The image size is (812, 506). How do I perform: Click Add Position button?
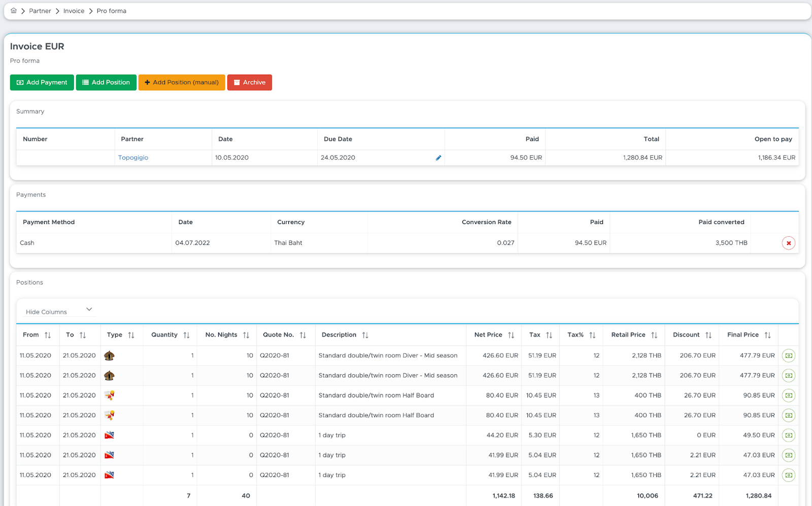(x=106, y=82)
